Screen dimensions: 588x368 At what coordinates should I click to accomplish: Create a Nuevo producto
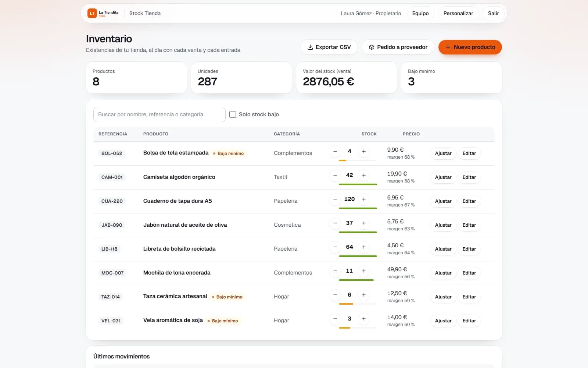470,47
